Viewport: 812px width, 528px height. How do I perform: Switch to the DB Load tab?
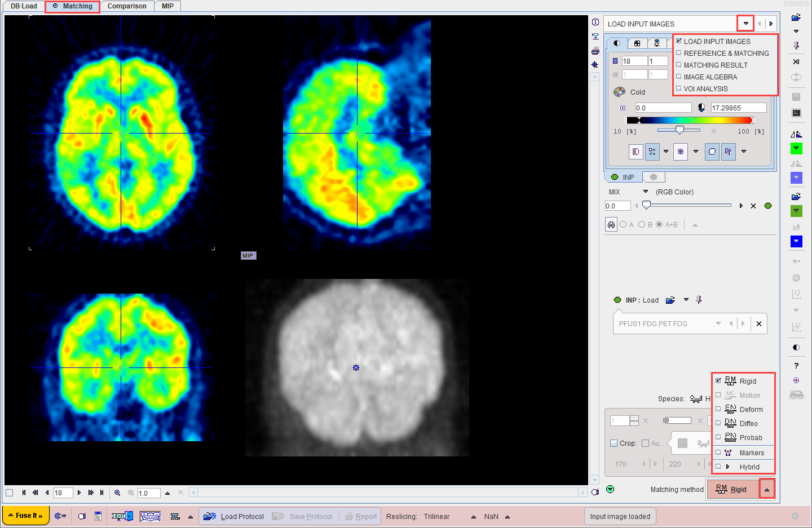[24, 6]
